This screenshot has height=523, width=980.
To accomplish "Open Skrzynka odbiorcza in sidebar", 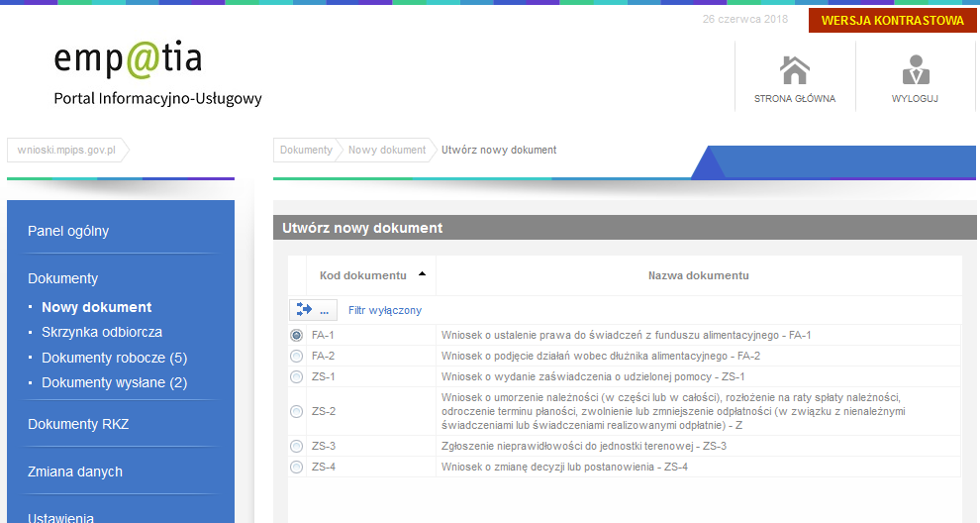I will tap(102, 332).
